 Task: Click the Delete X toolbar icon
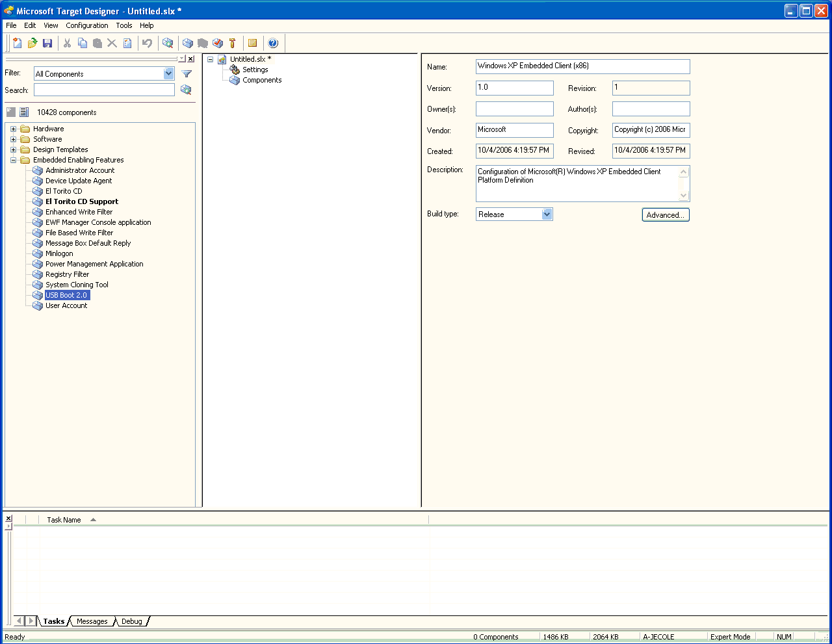[112, 43]
